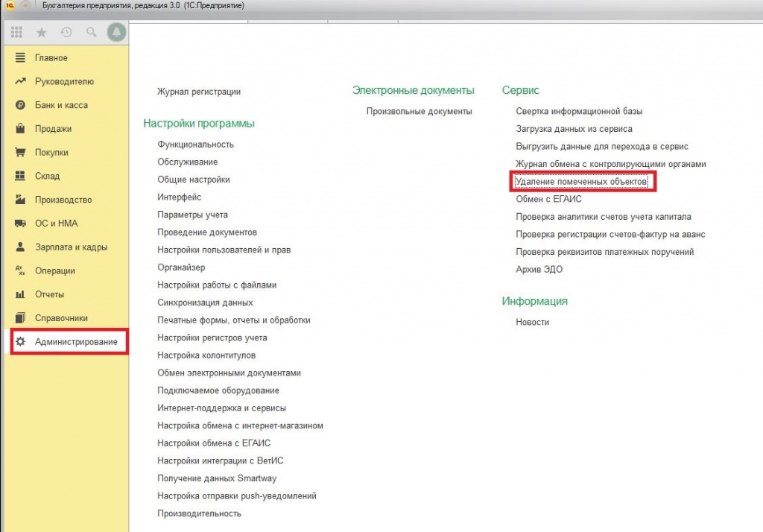The width and height of the screenshot is (763, 532).
Task: Open Функциональность settings
Action: click(195, 145)
